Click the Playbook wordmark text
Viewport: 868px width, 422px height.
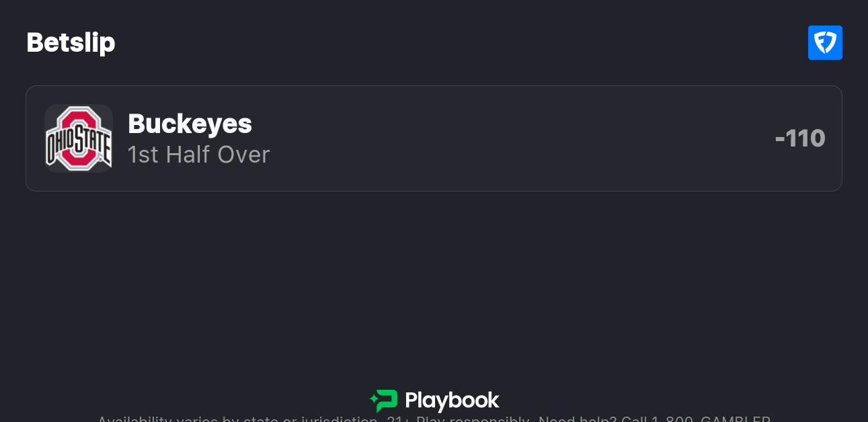click(452, 401)
